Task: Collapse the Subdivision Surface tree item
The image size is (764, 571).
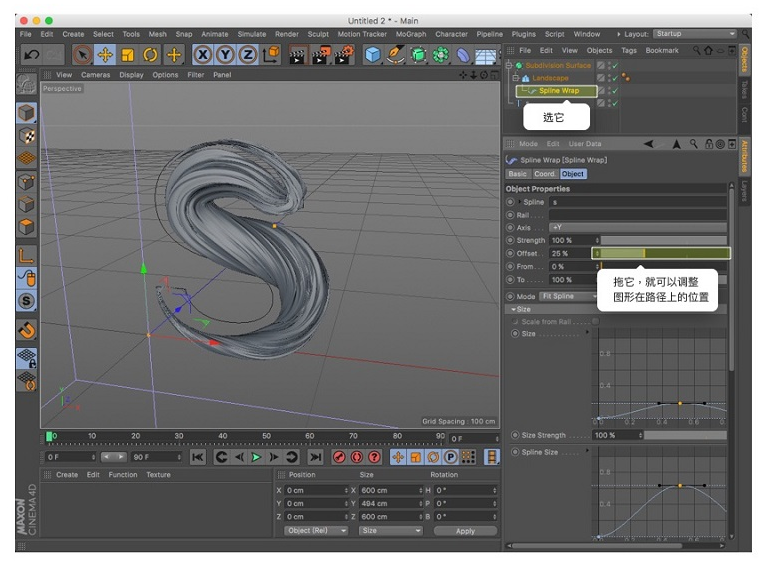Action: click(509, 65)
